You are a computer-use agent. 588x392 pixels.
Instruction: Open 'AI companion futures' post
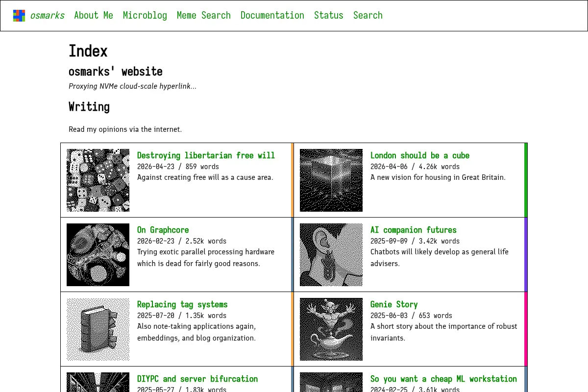coord(413,230)
